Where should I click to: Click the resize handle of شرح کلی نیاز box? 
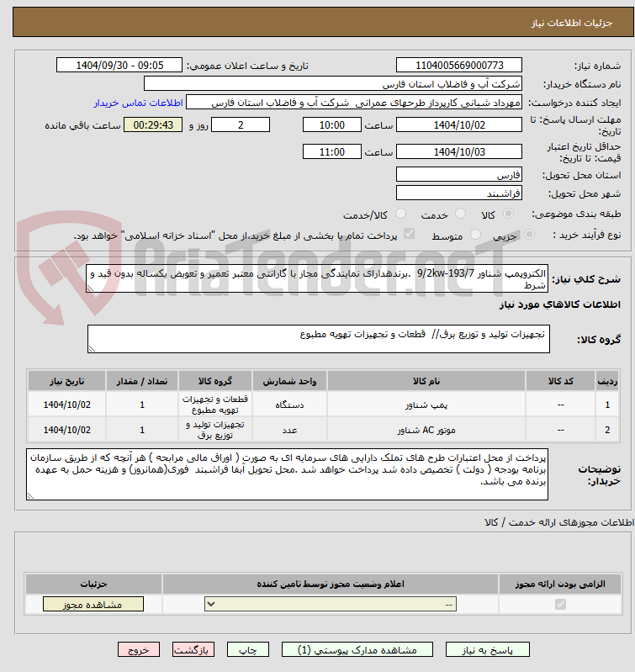pos(90,288)
